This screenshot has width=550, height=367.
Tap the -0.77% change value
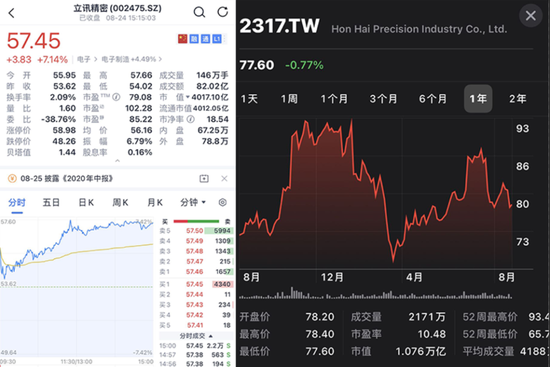pos(304,65)
